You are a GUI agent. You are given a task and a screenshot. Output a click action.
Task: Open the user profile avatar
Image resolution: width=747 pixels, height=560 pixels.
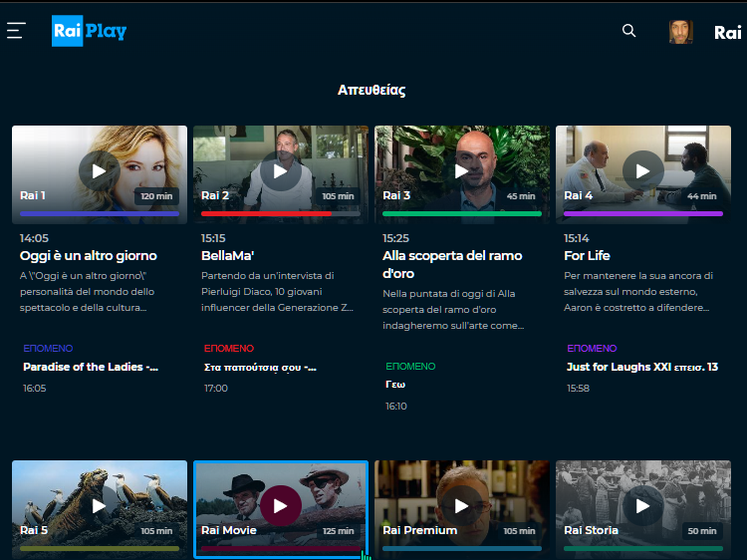pos(681,32)
